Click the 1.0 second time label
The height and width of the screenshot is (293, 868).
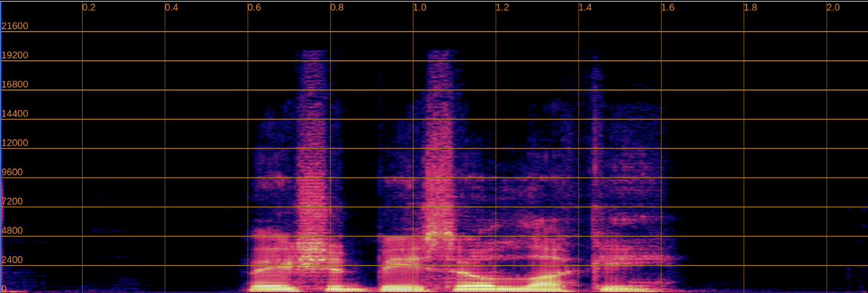coord(420,8)
